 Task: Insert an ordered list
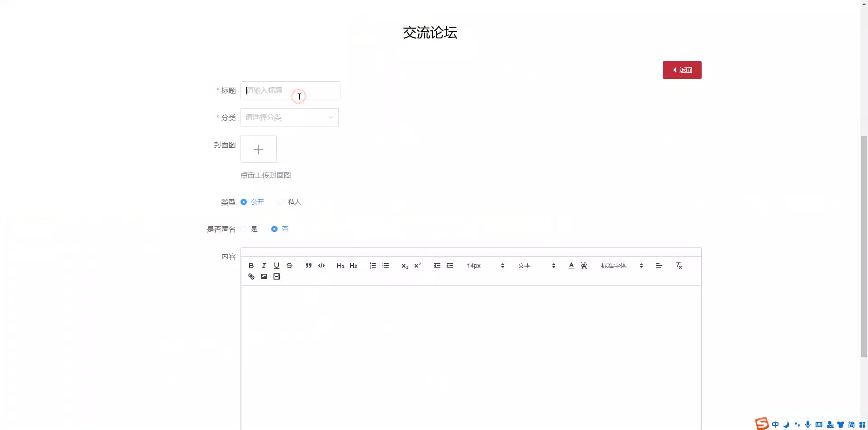pyautogui.click(x=373, y=266)
